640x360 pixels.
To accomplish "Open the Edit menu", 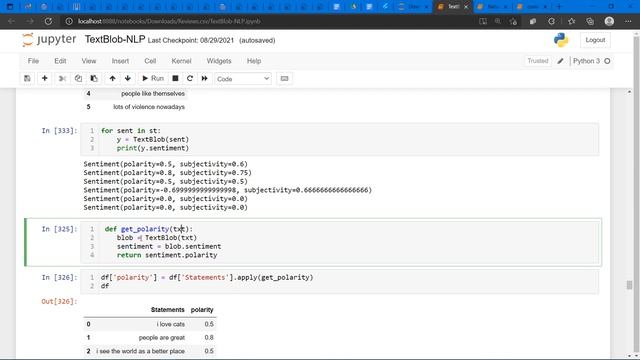I will [60, 61].
